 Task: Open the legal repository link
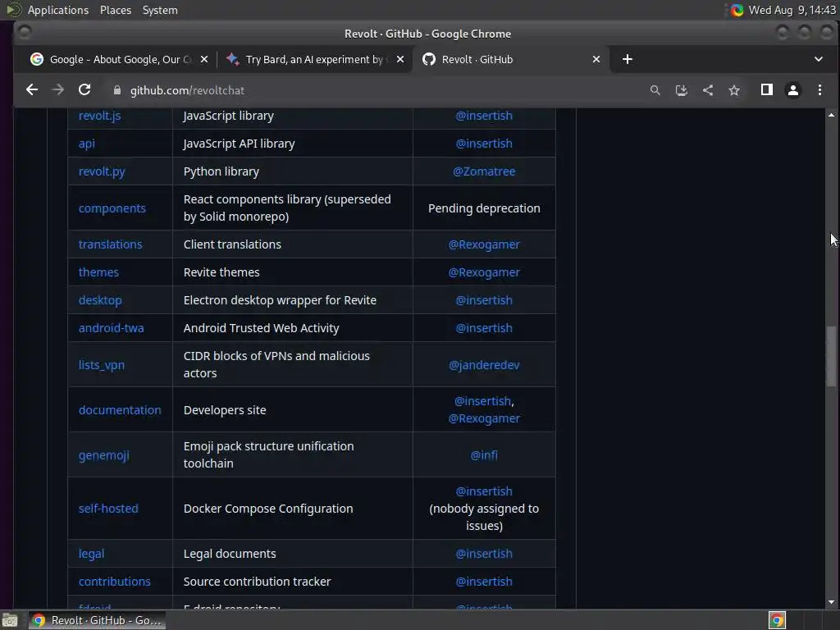pyautogui.click(x=92, y=554)
